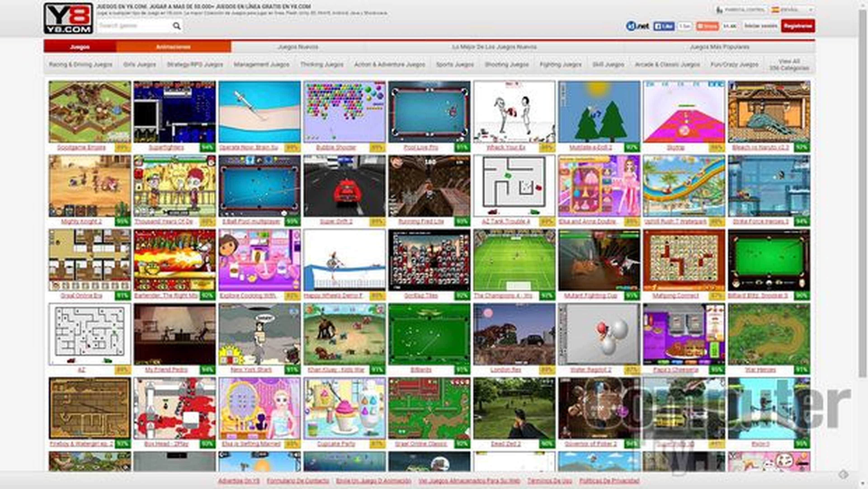Click the Running Fred Lite title link
Image resolution: width=868 pixels, height=489 pixels.
click(x=421, y=222)
